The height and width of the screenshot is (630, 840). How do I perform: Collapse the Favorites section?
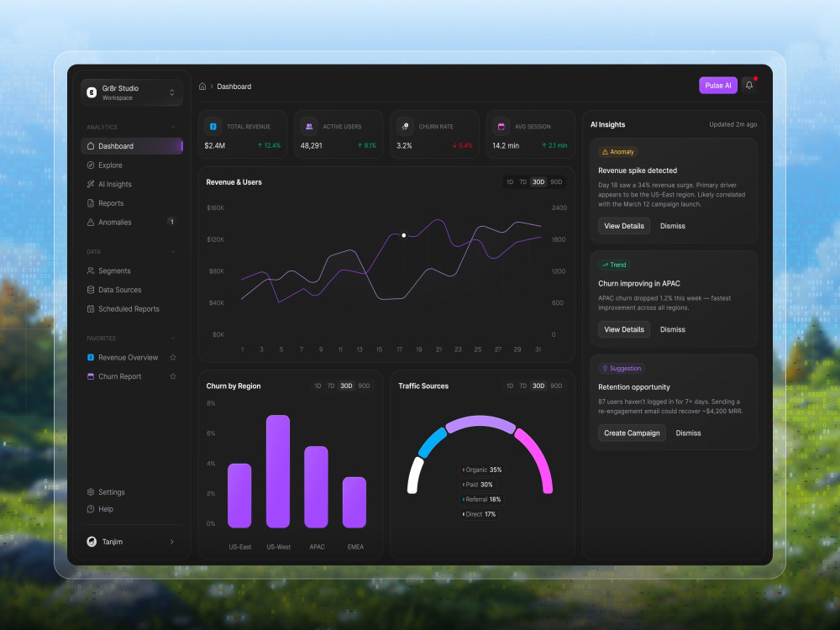coord(172,339)
